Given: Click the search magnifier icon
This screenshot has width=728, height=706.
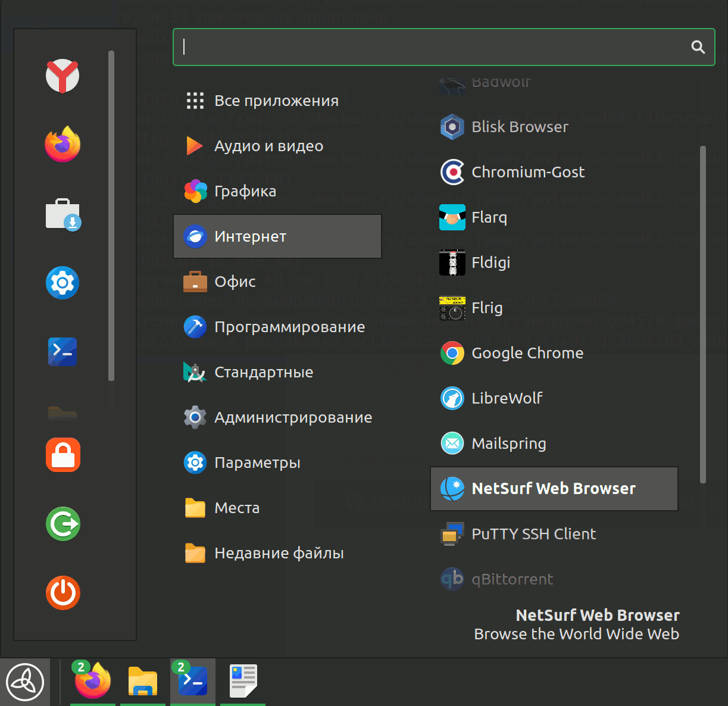Looking at the screenshot, I should pyautogui.click(x=698, y=47).
